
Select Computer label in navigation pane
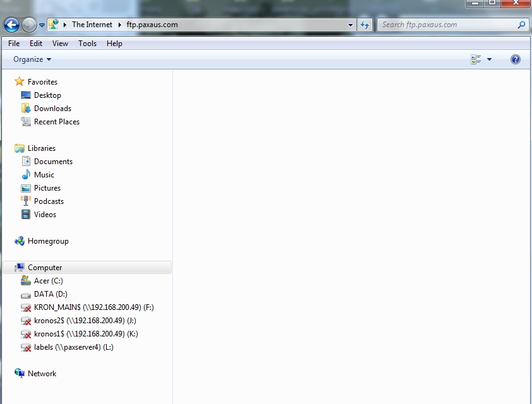coord(45,267)
